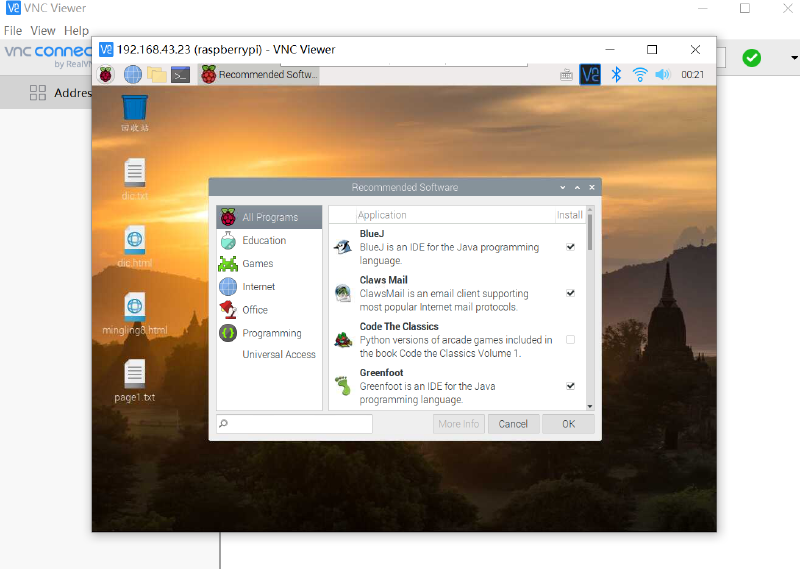
Task: Click the volume speaker icon
Action: (662, 74)
